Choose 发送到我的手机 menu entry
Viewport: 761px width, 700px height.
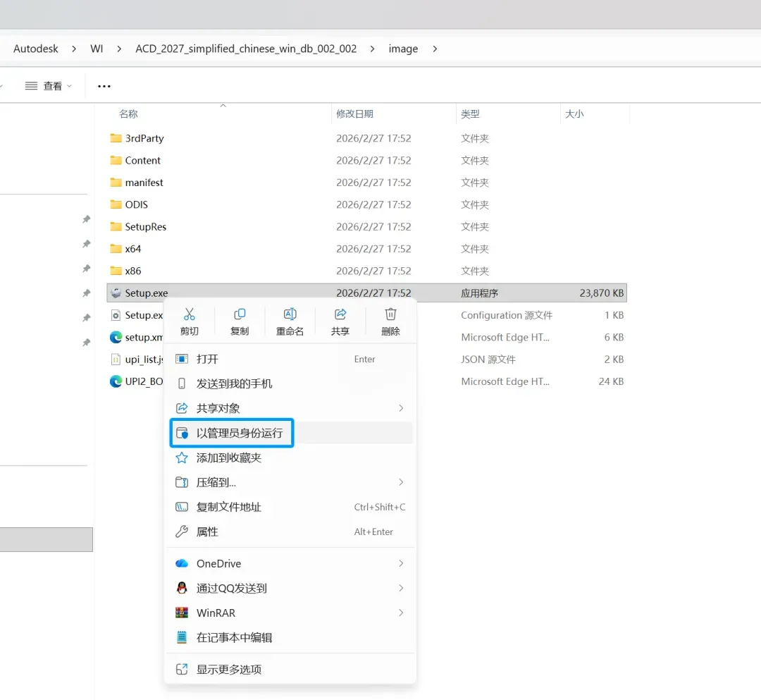point(290,383)
